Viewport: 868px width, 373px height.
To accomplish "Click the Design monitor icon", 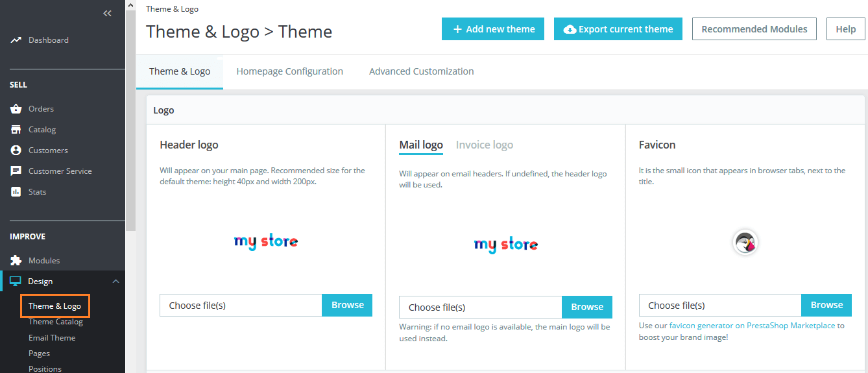I will (16, 282).
